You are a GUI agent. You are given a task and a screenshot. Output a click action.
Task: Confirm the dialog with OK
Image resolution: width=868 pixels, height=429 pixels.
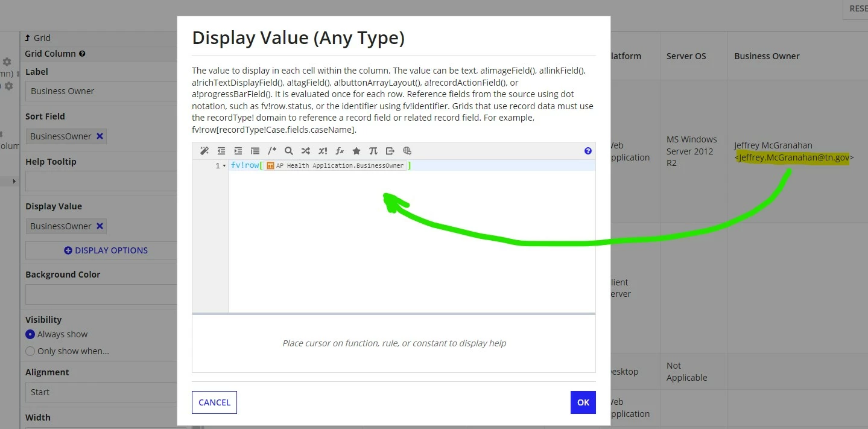coord(583,402)
